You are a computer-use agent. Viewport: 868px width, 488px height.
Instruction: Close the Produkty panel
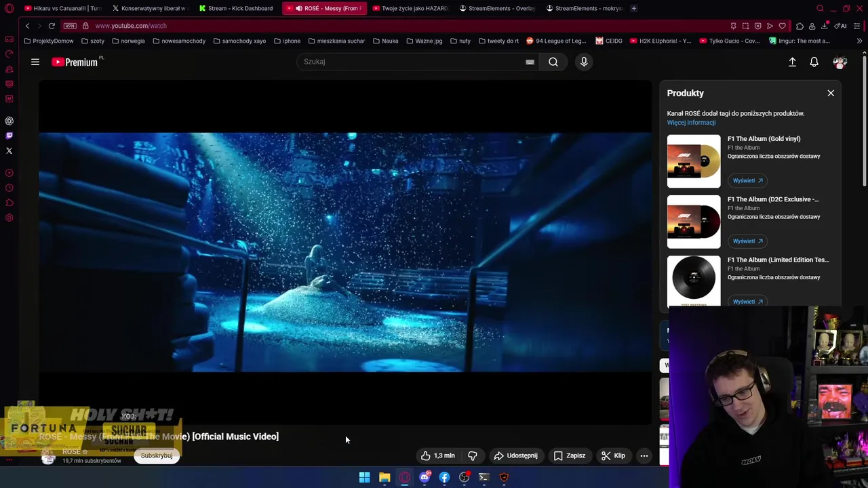point(831,93)
